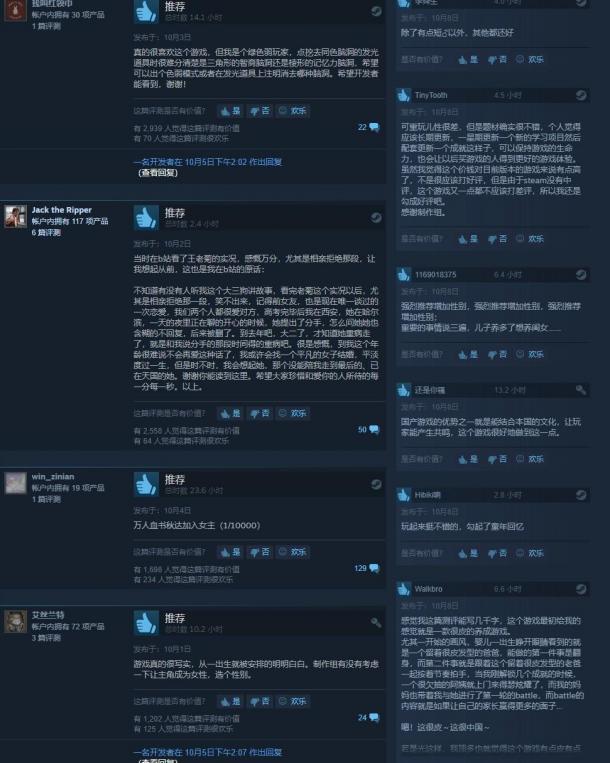Open win_zinian user profile link

point(53,476)
